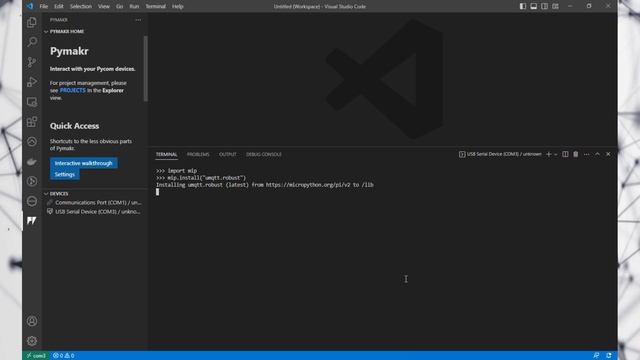Open the Source Control view
The width and height of the screenshot is (640, 360).
[32, 62]
